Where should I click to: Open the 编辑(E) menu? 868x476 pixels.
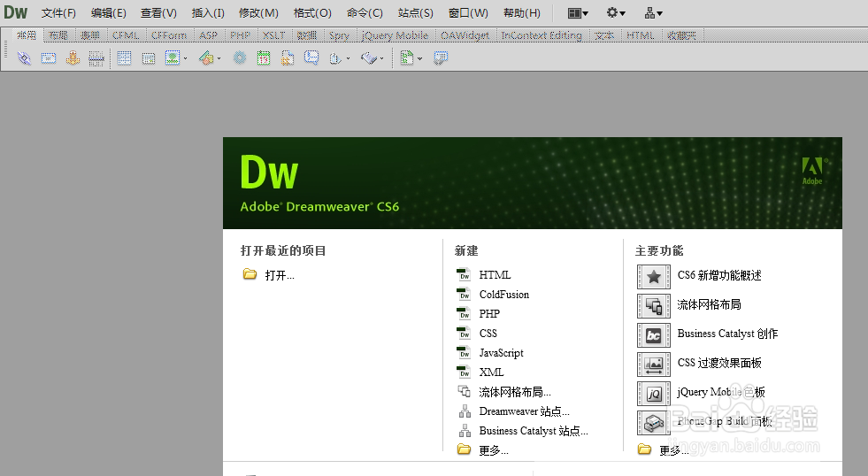click(109, 12)
